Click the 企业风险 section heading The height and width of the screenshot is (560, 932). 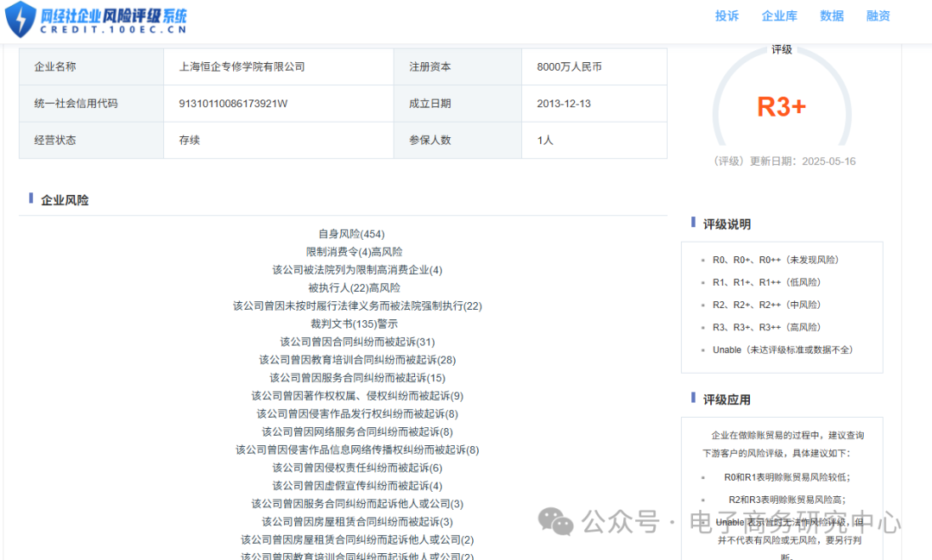click(65, 200)
